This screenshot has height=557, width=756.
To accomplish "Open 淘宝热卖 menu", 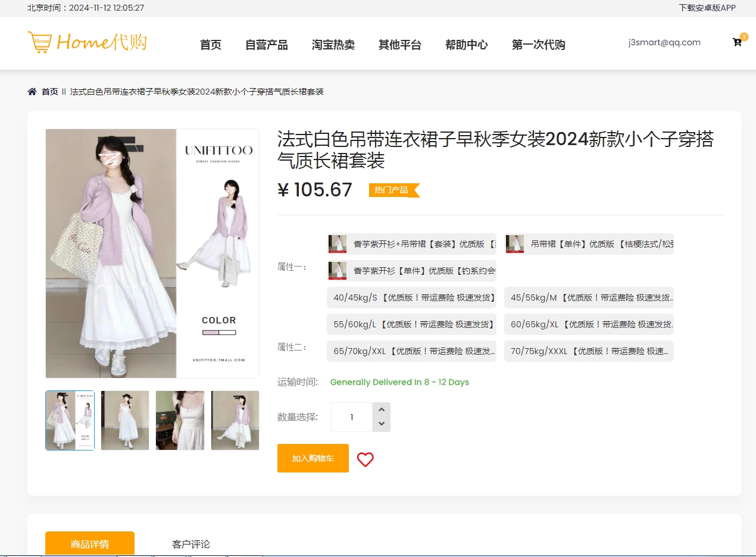I will 333,45.
